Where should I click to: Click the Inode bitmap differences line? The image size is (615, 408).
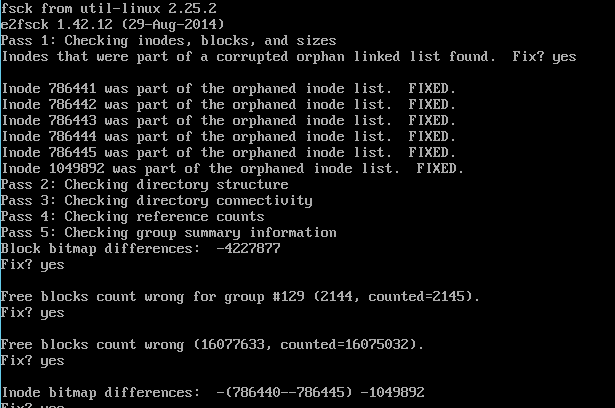[x=213, y=392]
